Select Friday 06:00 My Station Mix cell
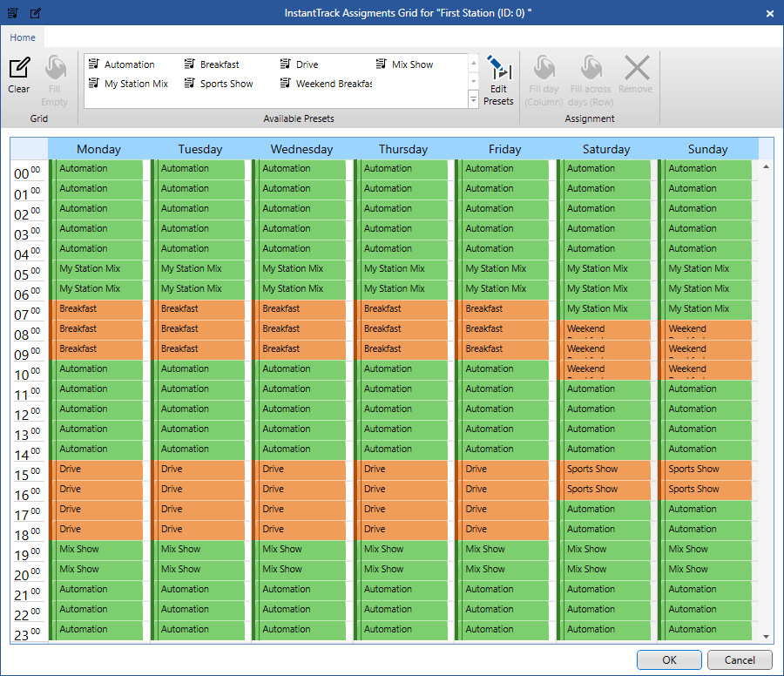This screenshot has width=784, height=676. point(502,290)
